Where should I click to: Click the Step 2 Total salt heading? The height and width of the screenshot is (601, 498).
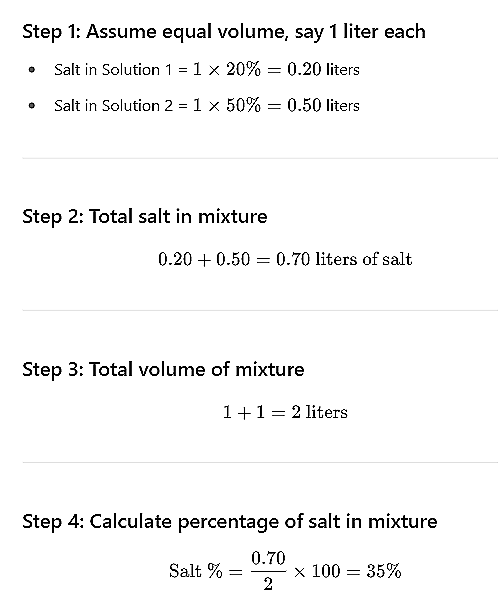[145, 217]
